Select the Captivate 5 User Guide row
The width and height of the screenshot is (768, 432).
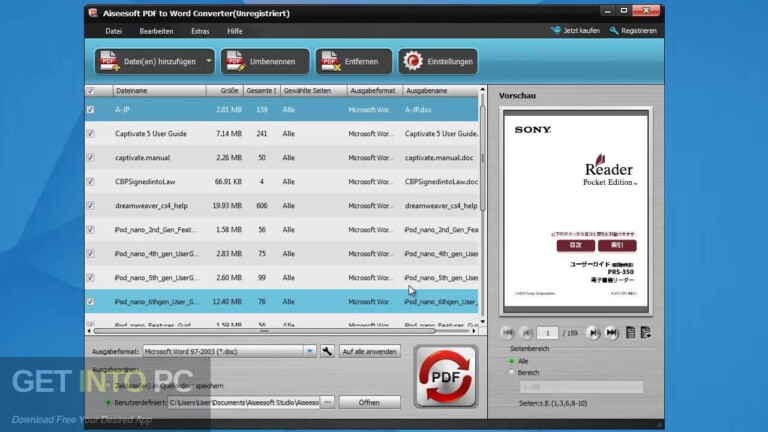[282, 134]
